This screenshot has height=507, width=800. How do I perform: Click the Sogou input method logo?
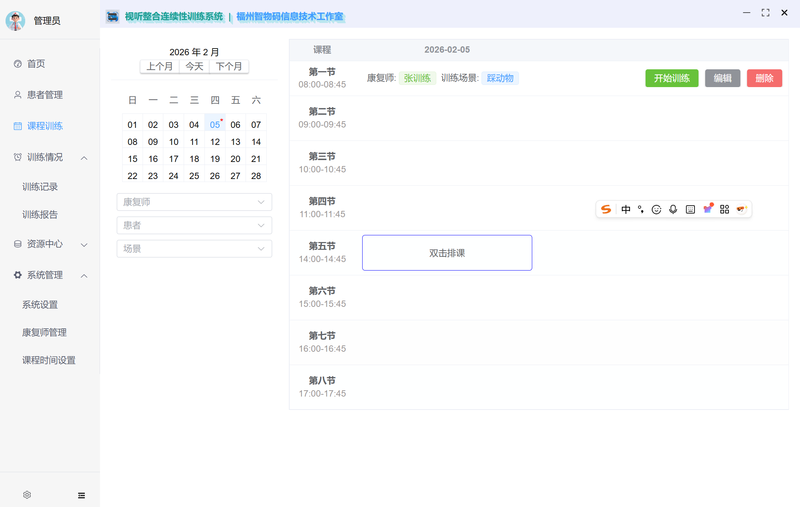(x=606, y=209)
